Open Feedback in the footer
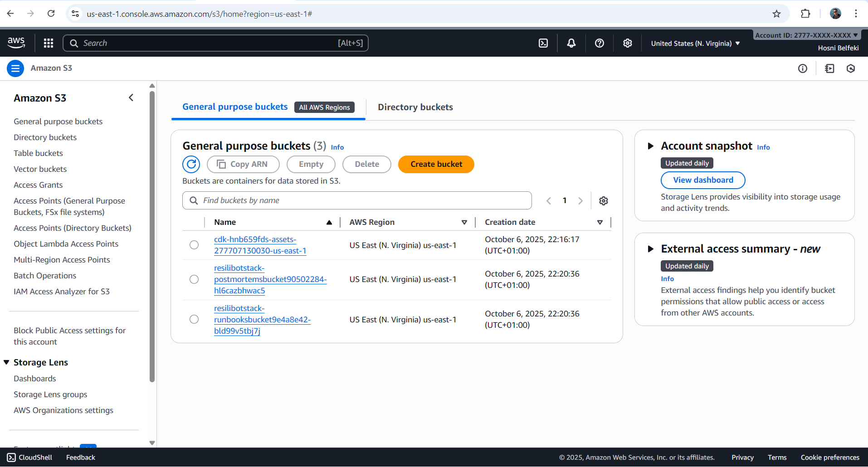 coord(81,457)
